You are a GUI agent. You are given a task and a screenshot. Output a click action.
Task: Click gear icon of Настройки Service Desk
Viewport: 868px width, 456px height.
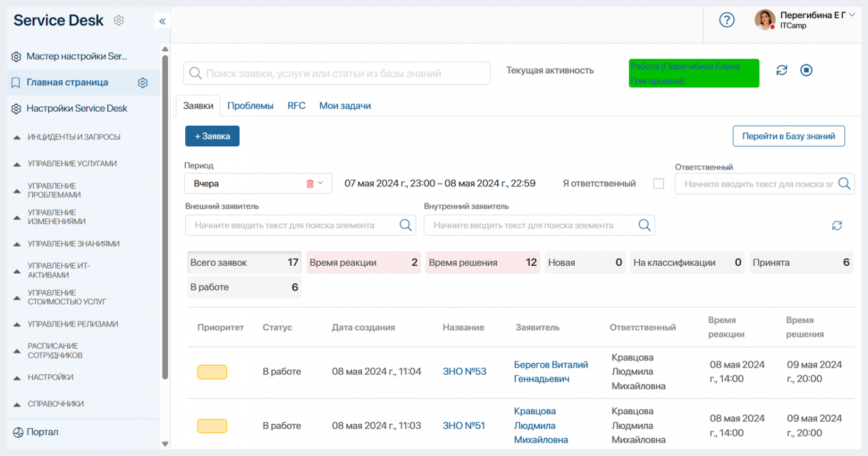point(16,109)
